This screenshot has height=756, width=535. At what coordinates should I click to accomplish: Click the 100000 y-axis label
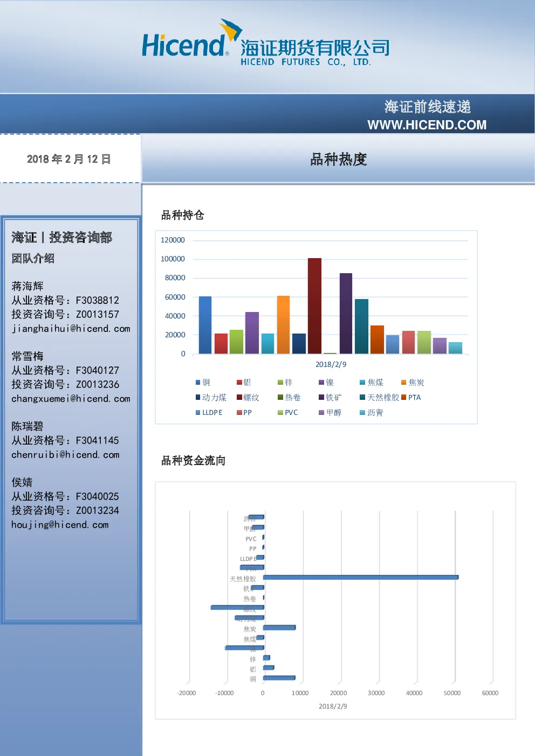click(x=173, y=259)
